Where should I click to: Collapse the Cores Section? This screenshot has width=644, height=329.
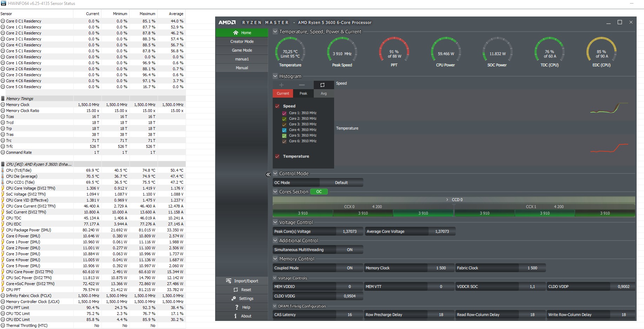(x=275, y=192)
